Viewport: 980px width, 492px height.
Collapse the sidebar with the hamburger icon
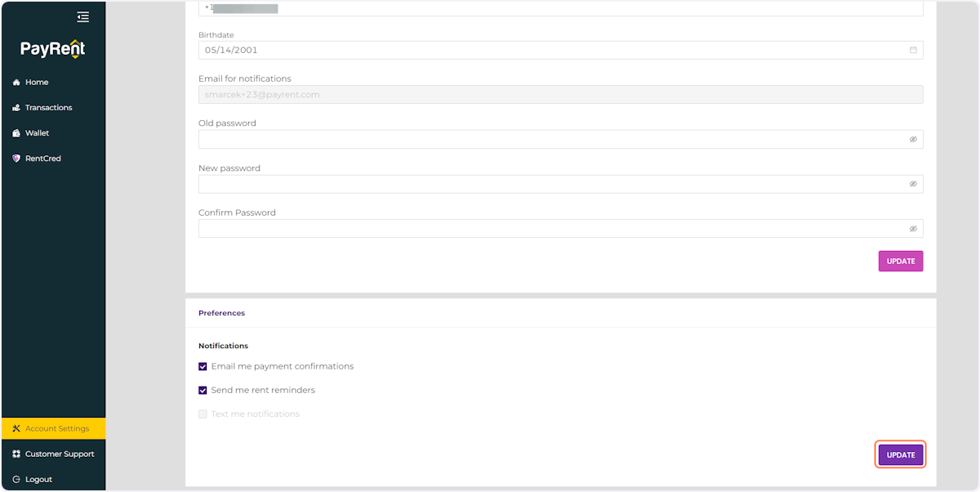pyautogui.click(x=82, y=16)
